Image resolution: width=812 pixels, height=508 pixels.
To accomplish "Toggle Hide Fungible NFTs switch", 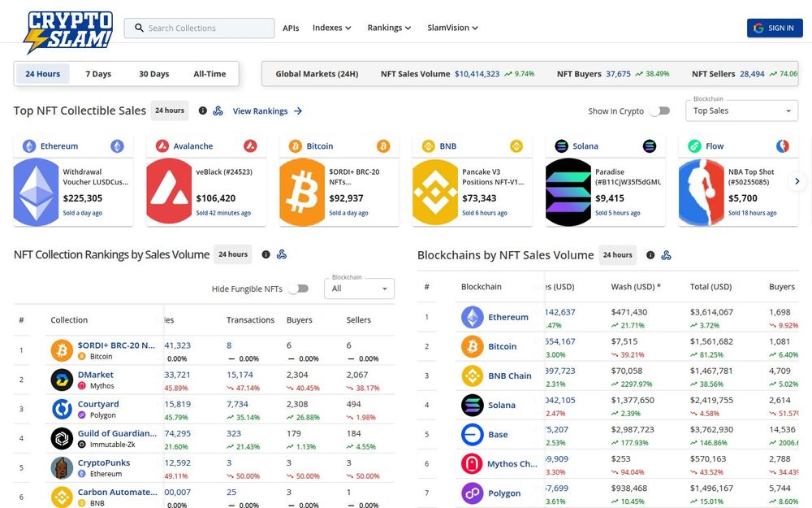I will click(298, 289).
